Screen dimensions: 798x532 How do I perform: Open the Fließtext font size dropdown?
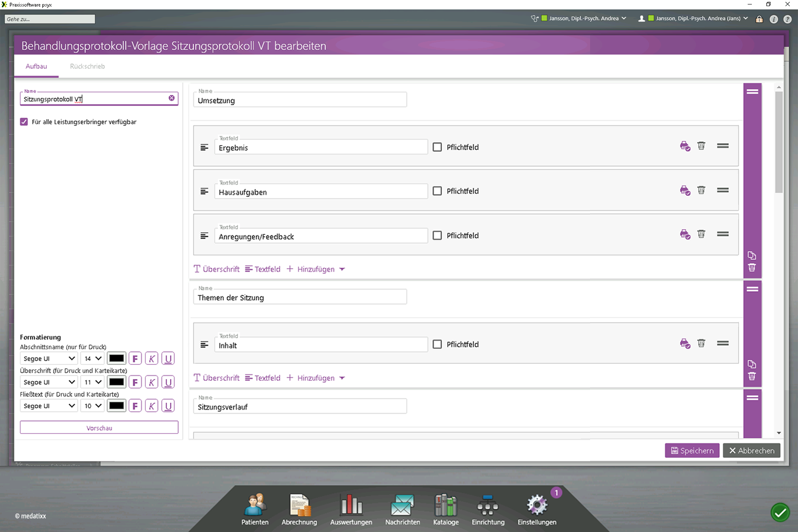click(x=93, y=406)
